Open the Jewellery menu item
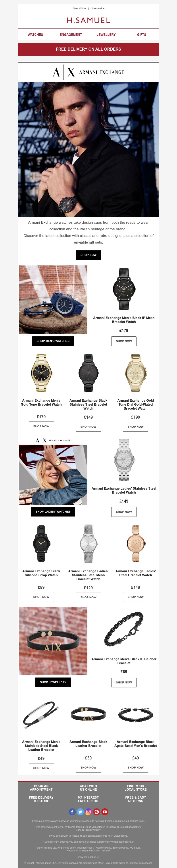The width and height of the screenshot is (177, 868). [x=106, y=35]
